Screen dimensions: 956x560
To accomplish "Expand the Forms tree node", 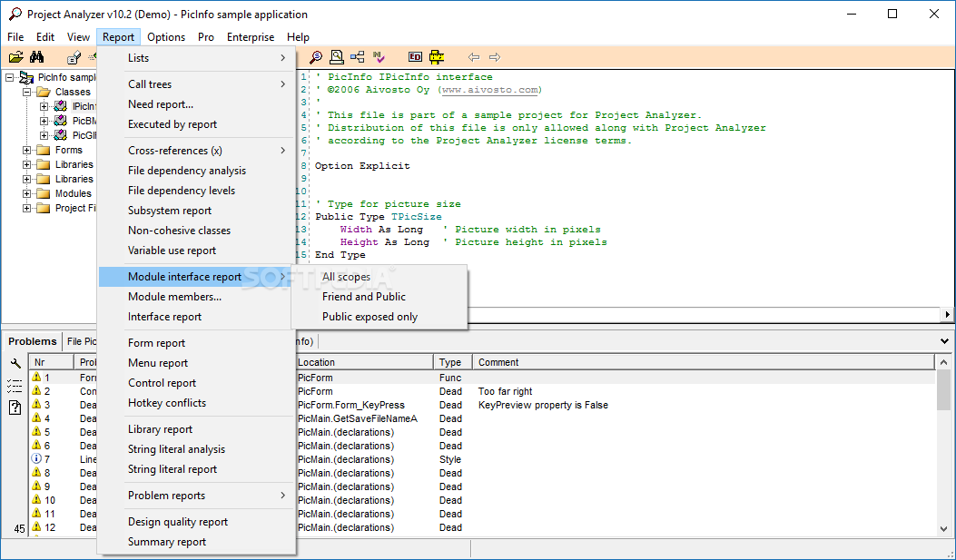I will 27,150.
